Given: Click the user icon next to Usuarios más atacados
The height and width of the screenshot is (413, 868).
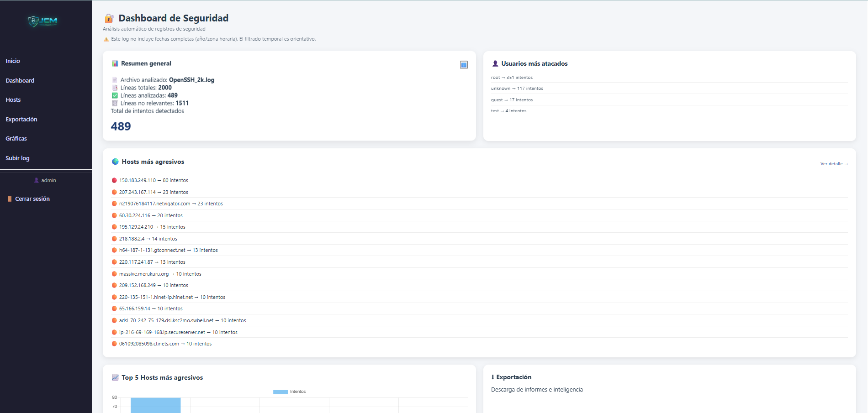Looking at the screenshot, I should tap(495, 63).
